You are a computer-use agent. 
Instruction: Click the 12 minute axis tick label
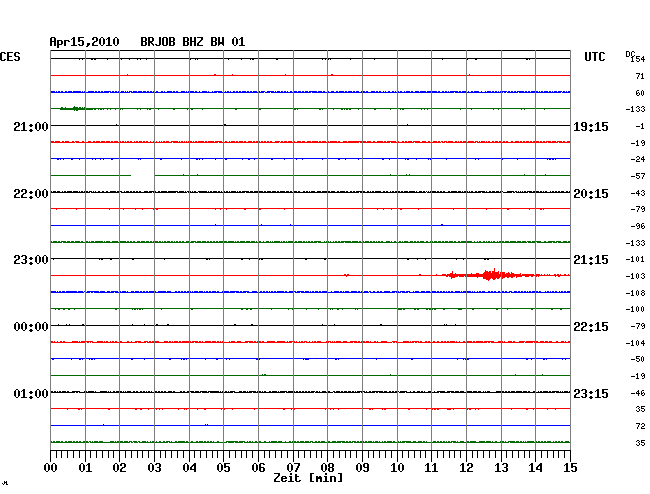click(466, 468)
